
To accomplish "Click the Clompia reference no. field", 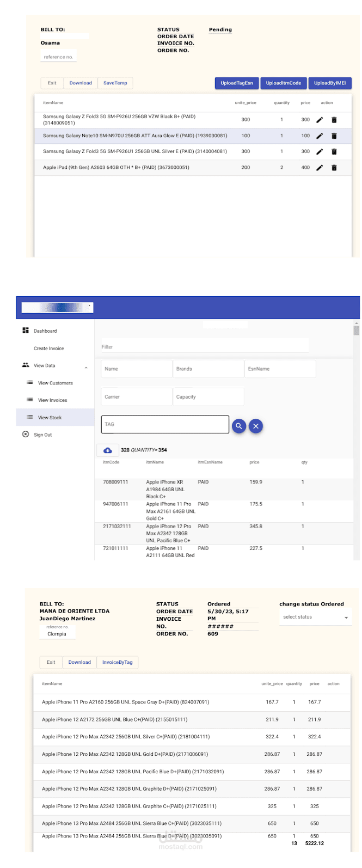I will click(57, 632).
